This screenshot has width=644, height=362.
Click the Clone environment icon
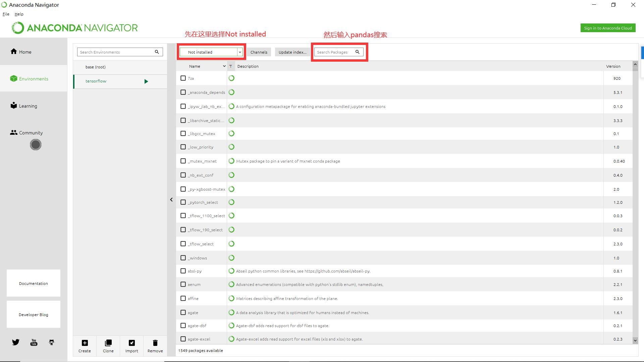[108, 343]
